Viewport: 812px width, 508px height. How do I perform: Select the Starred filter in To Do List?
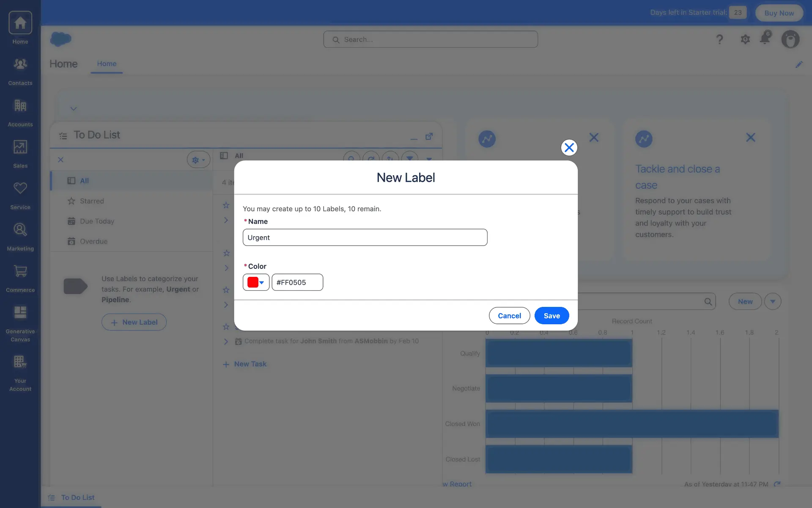click(x=91, y=201)
